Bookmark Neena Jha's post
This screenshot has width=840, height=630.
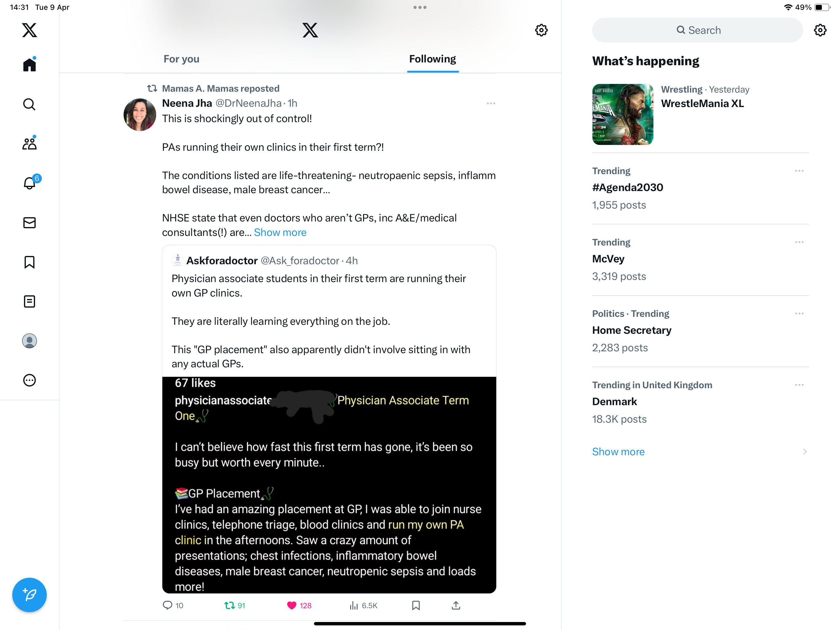click(x=416, y=606)
